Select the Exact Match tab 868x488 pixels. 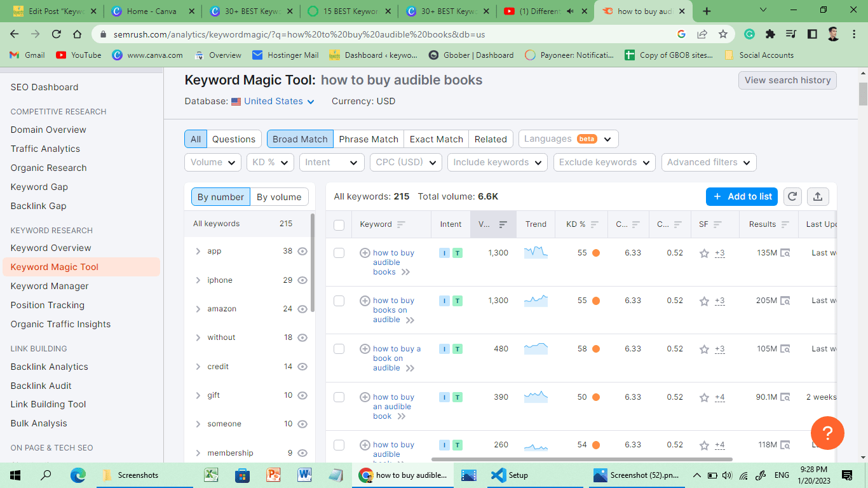pos(437,139)
